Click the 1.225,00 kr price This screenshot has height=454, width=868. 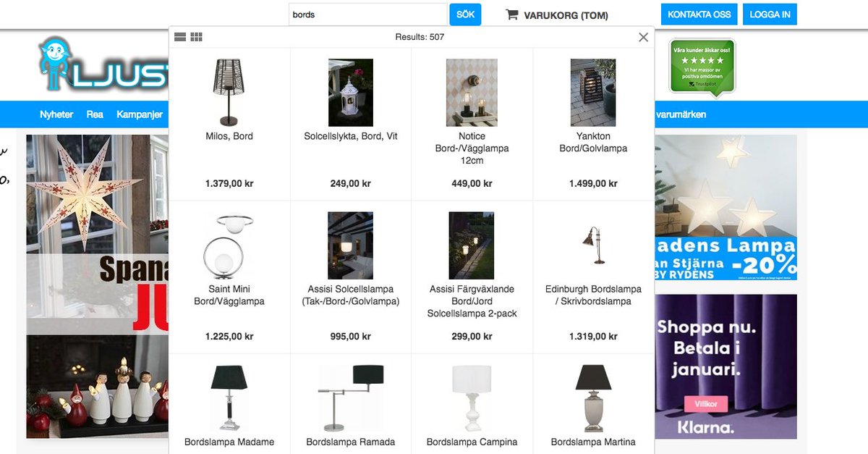click(x=229, y=337)
